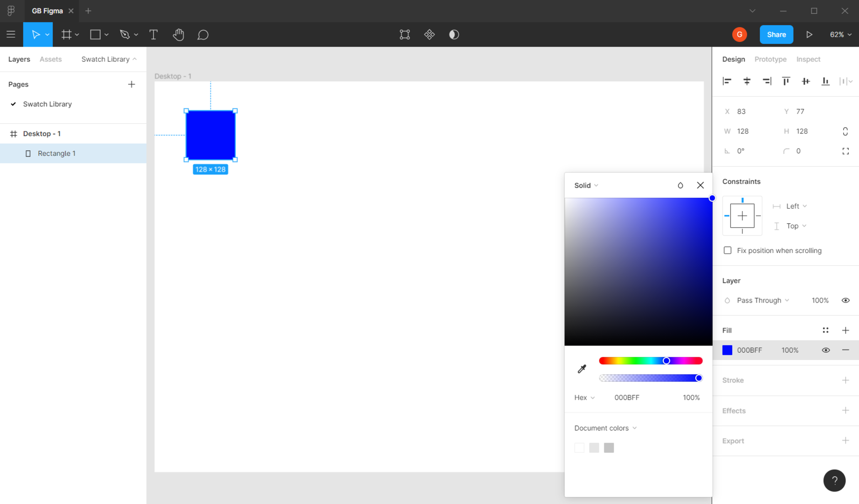
Task: Open Frame tool options dropdown
Action: click(77, 35)
